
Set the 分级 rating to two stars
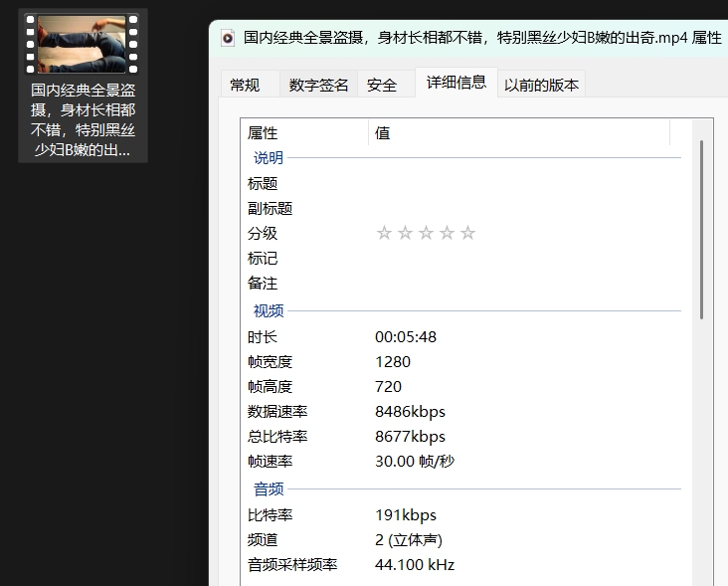pos(405,233)
